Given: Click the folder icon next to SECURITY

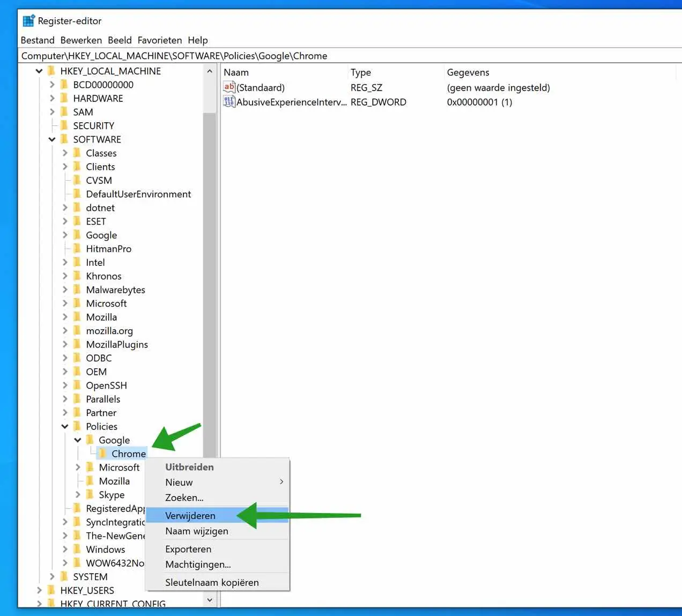Looking at the screenshot, I should pos(64,125).
